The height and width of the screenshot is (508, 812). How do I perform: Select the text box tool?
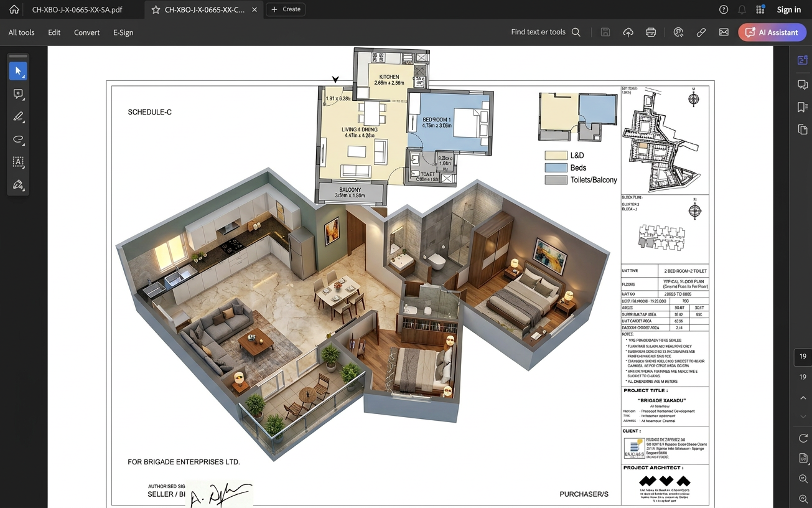pyautogui.click(x=18, y=162)
